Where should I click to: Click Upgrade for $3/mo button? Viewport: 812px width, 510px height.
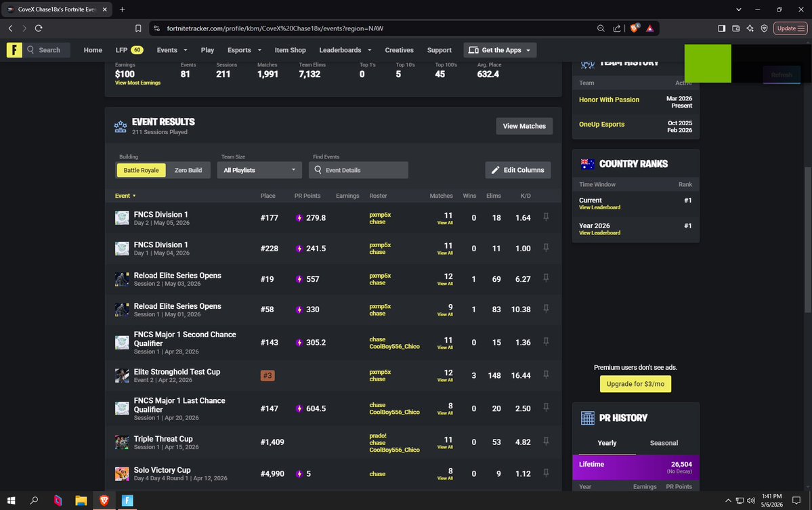635,383
